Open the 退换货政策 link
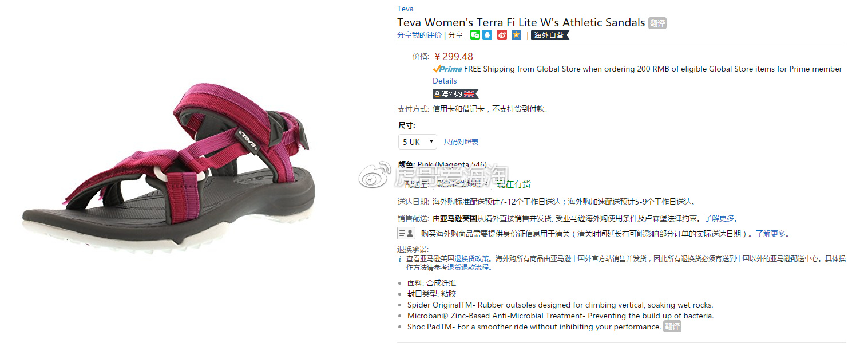Screen dimensions: 868x350 [x=471, y=259]
